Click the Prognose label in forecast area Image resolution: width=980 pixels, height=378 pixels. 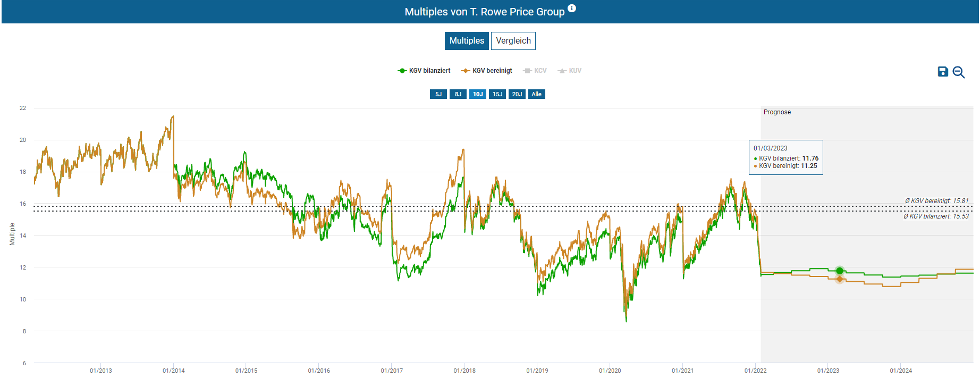point(777,112)
